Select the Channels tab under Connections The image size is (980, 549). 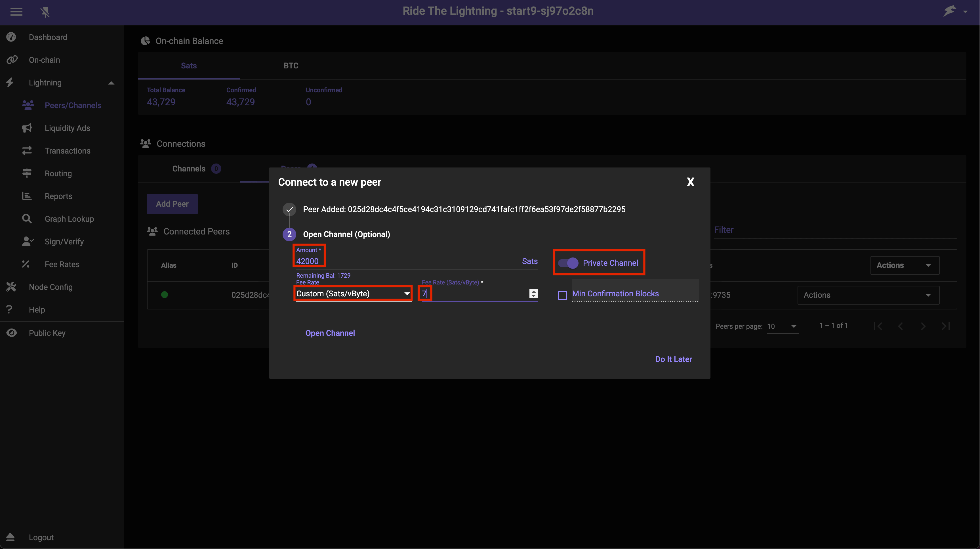pyautogui.click(x=188, y=169)
